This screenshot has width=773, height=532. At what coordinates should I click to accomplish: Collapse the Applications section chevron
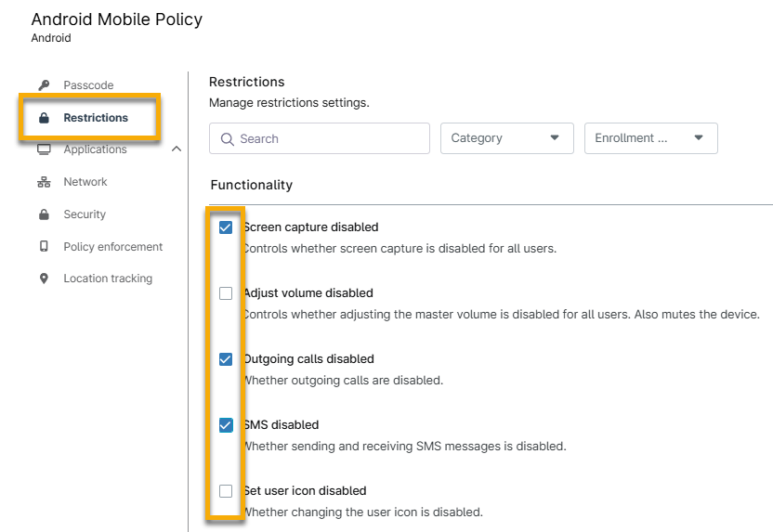click(x=177, y=149)
